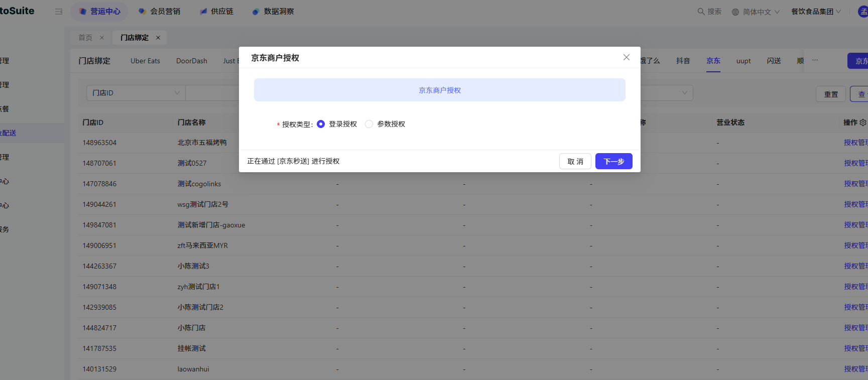868x380 pixels.
Task: Open the table column settings gear
Action: tap(863, 122)
